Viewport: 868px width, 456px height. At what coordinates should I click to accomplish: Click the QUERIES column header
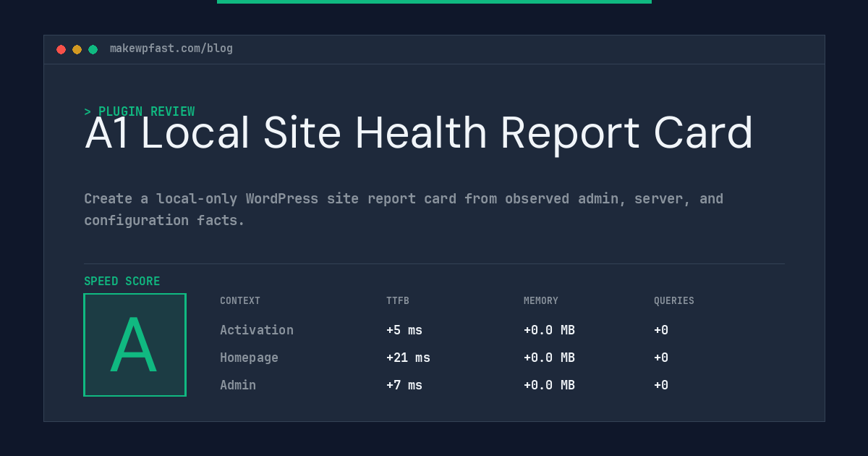click(674, 301)
